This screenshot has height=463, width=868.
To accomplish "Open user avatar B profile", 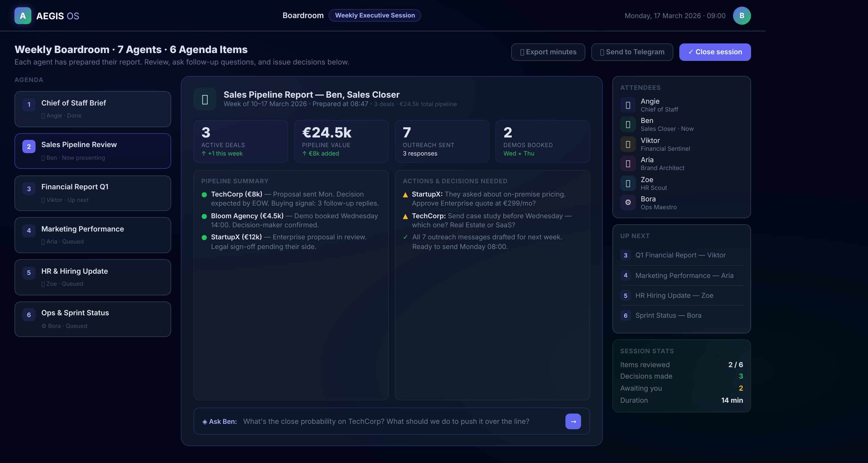I will [741, 16].
